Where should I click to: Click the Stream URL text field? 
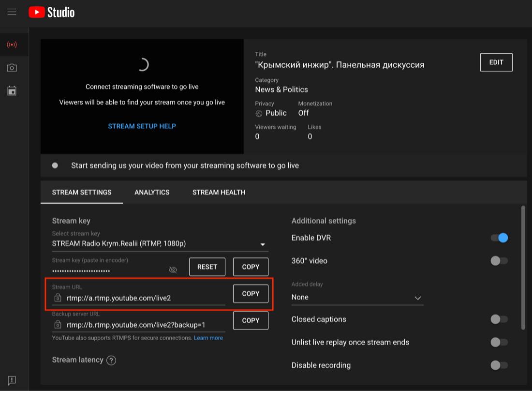point(138,298)
